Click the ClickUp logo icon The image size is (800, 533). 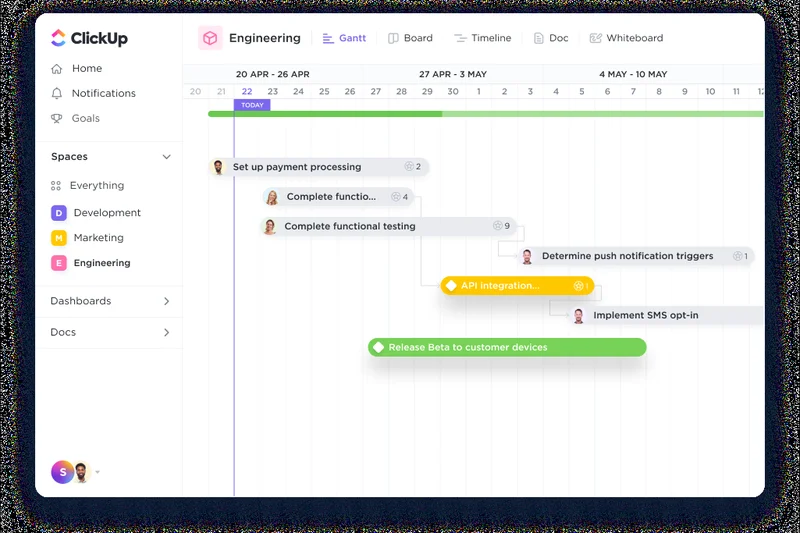58,38
